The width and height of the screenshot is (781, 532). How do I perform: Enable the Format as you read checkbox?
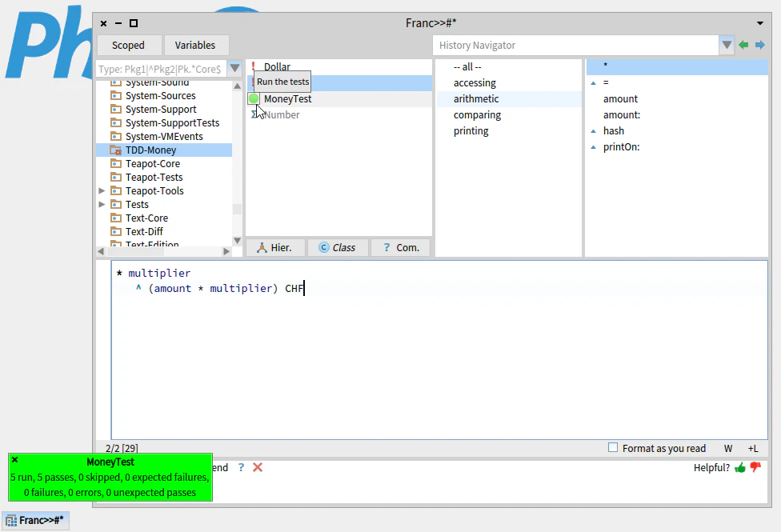click(613, 448)
